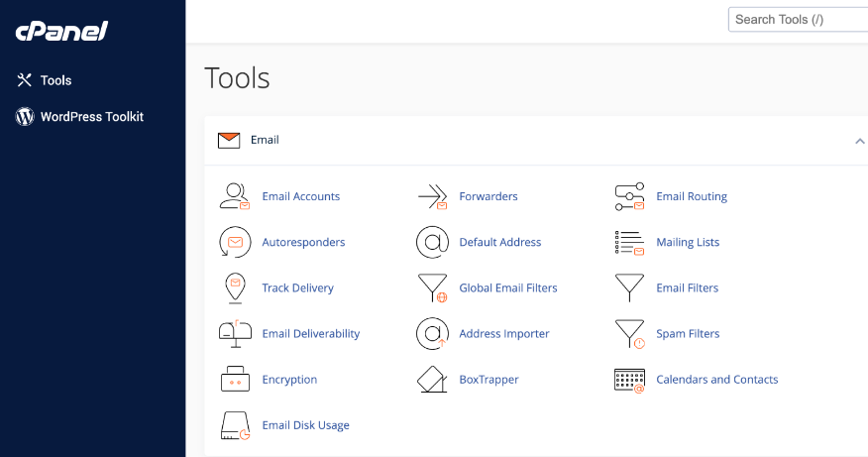Open Tools in the sidebar
The width and height of the screenshot is (868, 457).
coord(55,80)
